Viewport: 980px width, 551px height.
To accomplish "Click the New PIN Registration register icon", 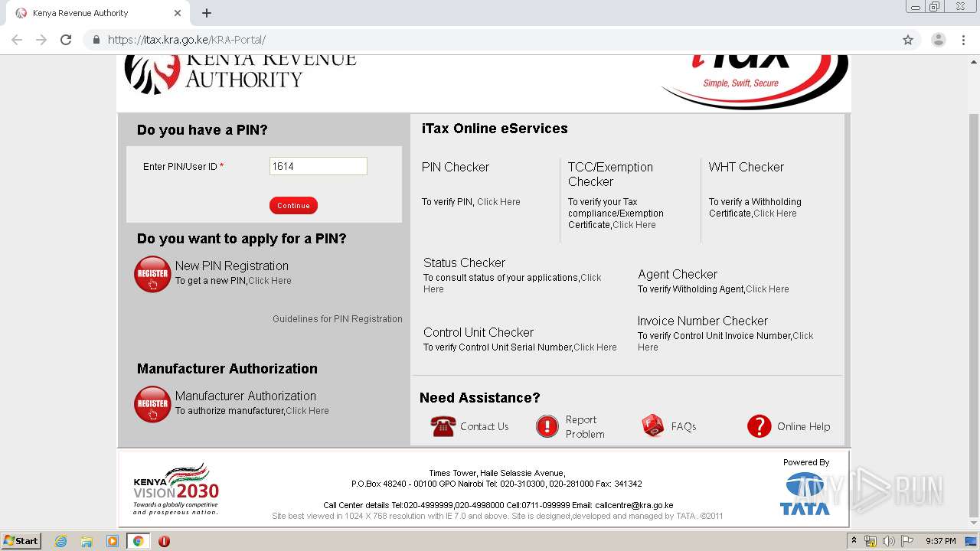I will pyautogui.click(x=152, y=274).
